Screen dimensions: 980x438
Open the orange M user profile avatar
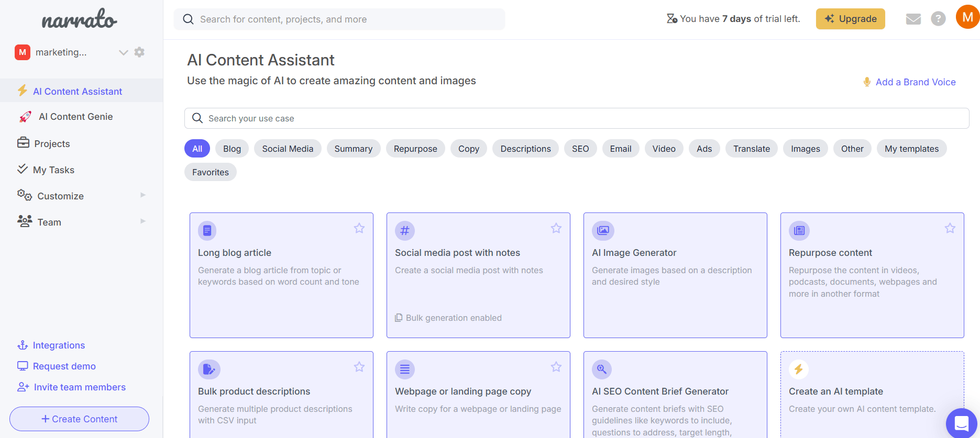coord(967,17)
